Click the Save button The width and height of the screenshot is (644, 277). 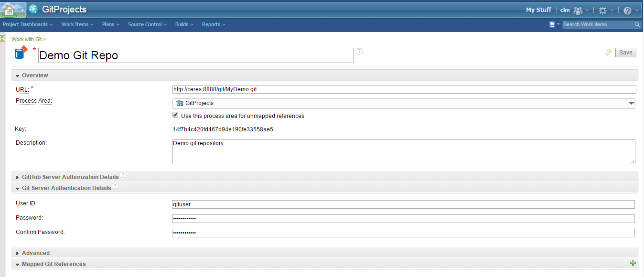(x=625, y=53)
